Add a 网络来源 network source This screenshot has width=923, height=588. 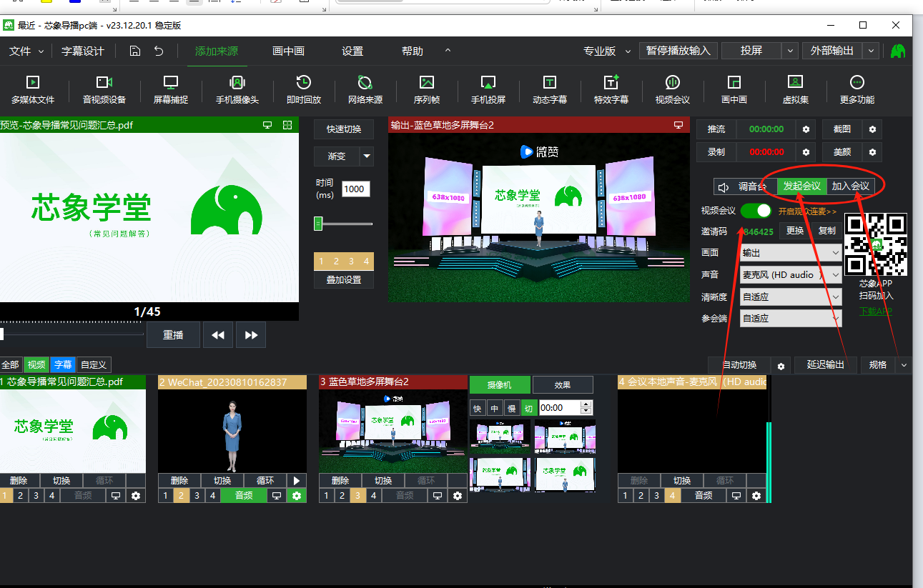coord(365,89)
